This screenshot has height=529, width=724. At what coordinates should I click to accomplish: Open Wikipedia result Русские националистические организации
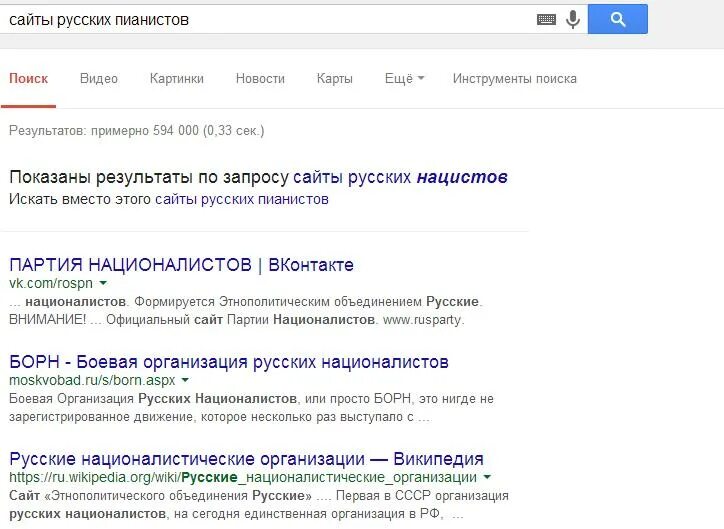coord(247,459)
